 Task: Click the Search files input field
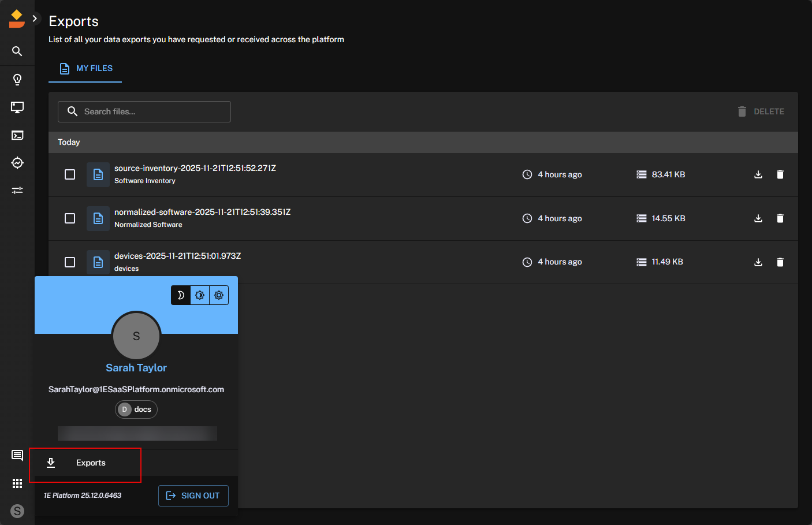[x=144, y=111]
